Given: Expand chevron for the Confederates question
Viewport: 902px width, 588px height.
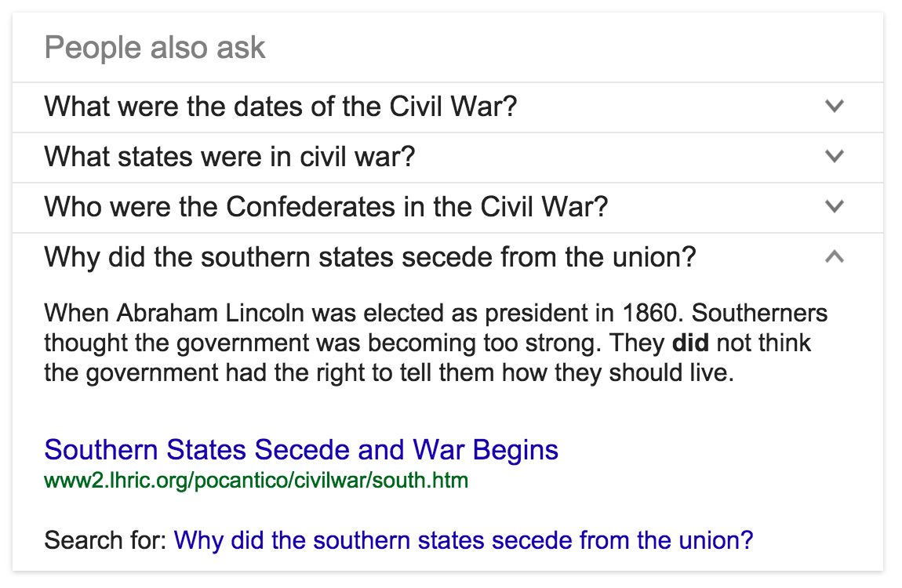Looking at the screenshot, I should pyautogui.click(x=835, y=206).
